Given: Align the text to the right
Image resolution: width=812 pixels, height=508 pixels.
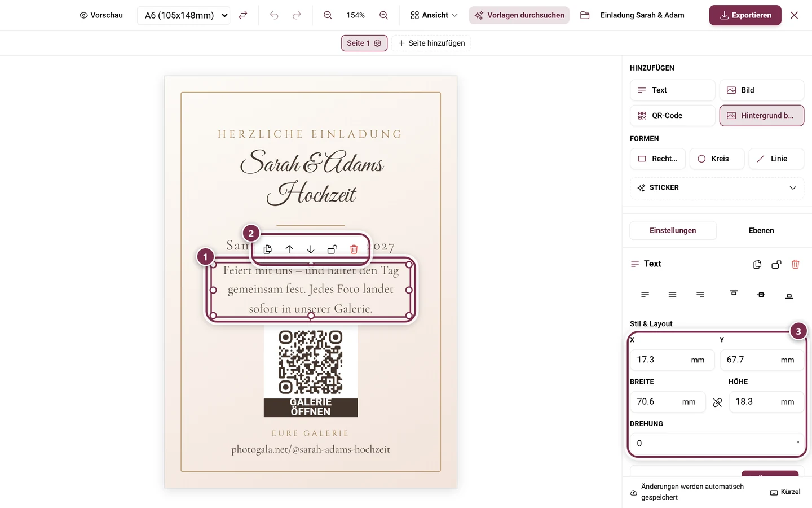Looking at the screenshot, I should coord(700,295).
